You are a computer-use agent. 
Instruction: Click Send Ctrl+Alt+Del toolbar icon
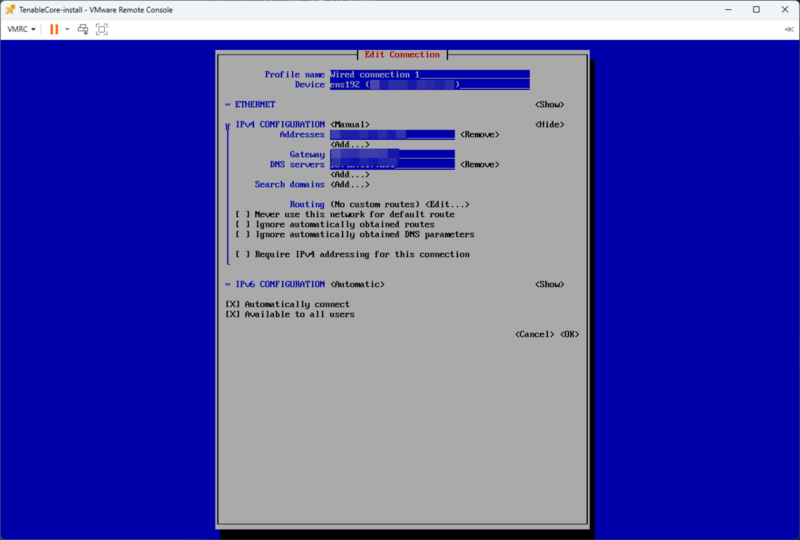83,29
